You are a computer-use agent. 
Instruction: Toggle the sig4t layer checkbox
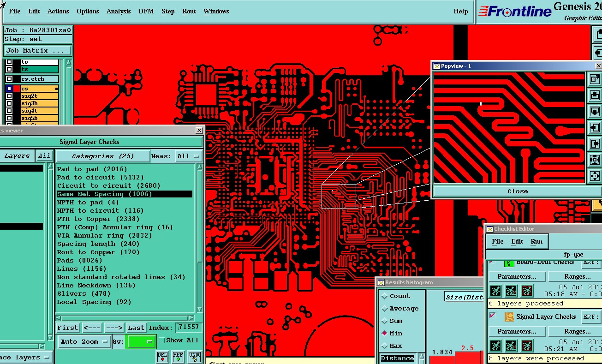pos(9,111)
